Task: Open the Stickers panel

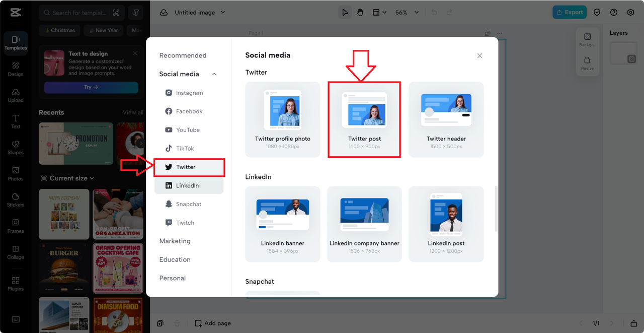Action: point(16,200)
